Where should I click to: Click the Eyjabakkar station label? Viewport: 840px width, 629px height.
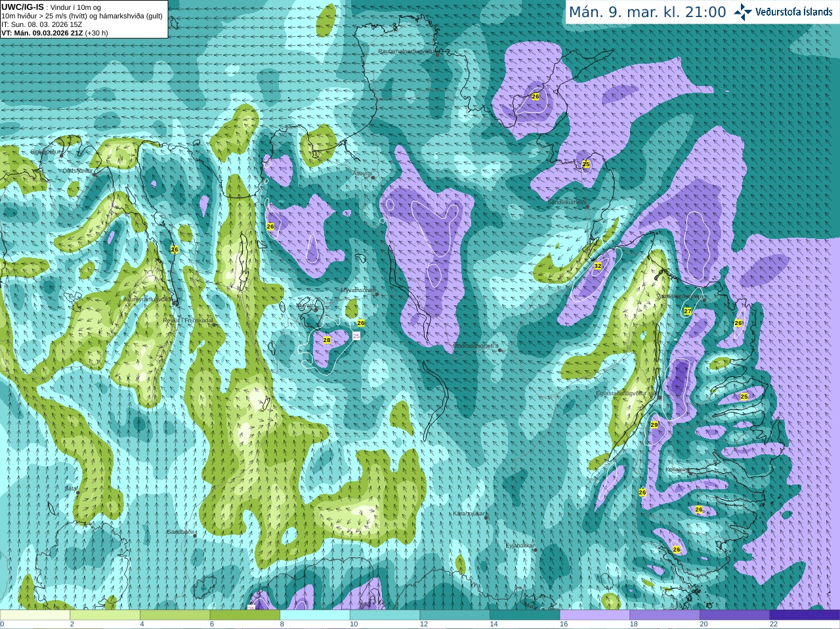click(520, 545)
